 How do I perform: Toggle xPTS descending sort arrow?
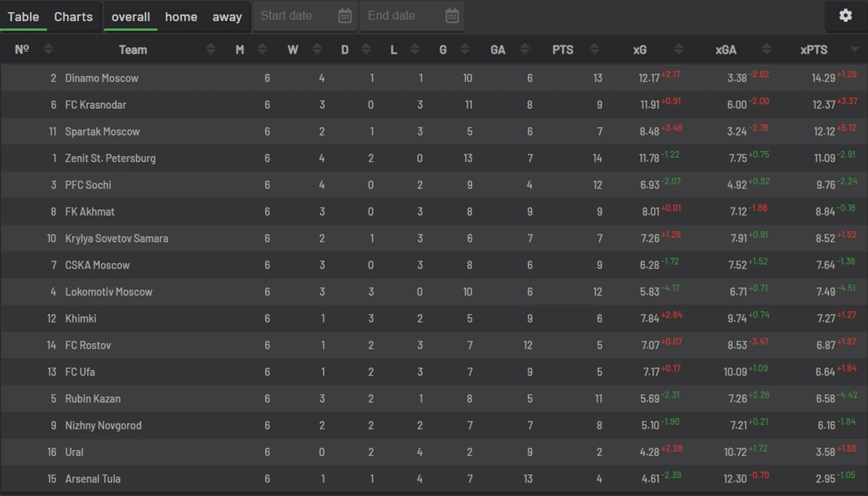coord(855,49)
